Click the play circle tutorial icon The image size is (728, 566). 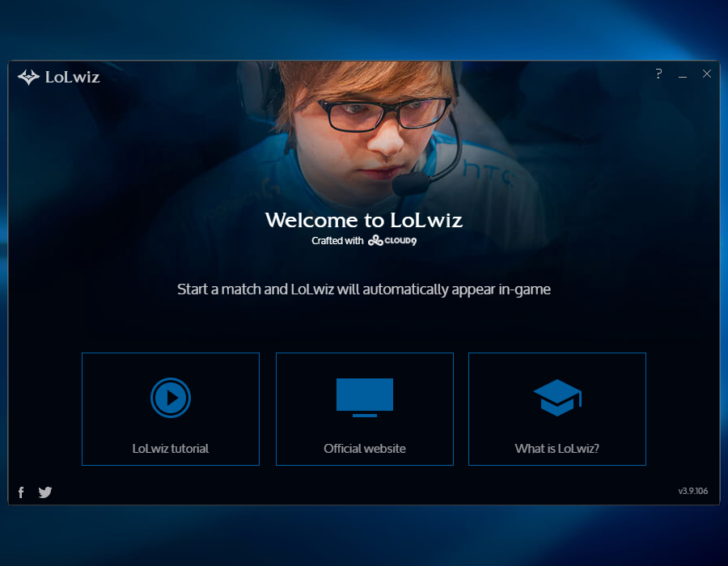[x=171, y=398]
